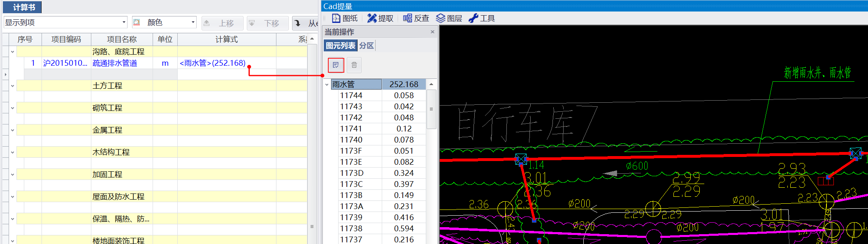This screenshot has width=868, height=244.
Task: Expand the 土方工程 group
Action: (12, 86)
